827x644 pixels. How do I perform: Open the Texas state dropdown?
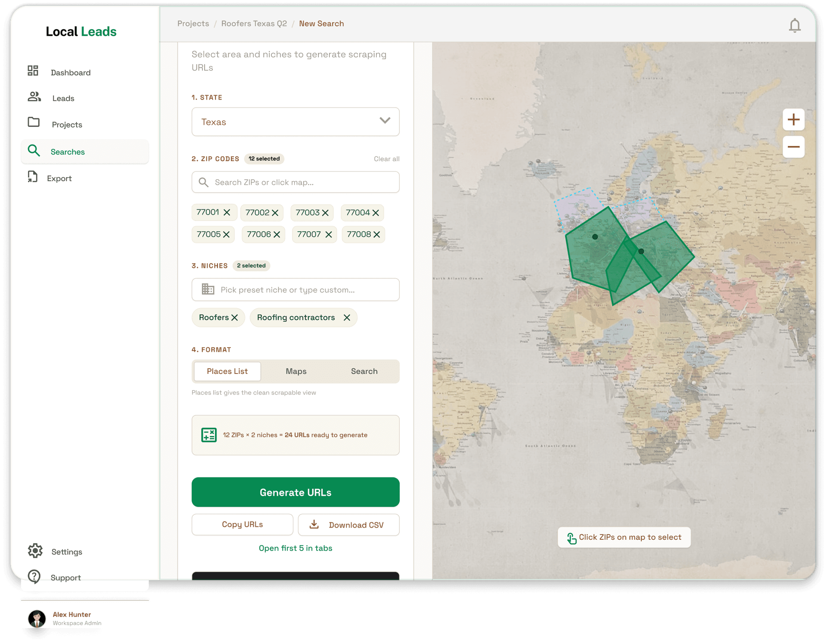click(295, 122)
